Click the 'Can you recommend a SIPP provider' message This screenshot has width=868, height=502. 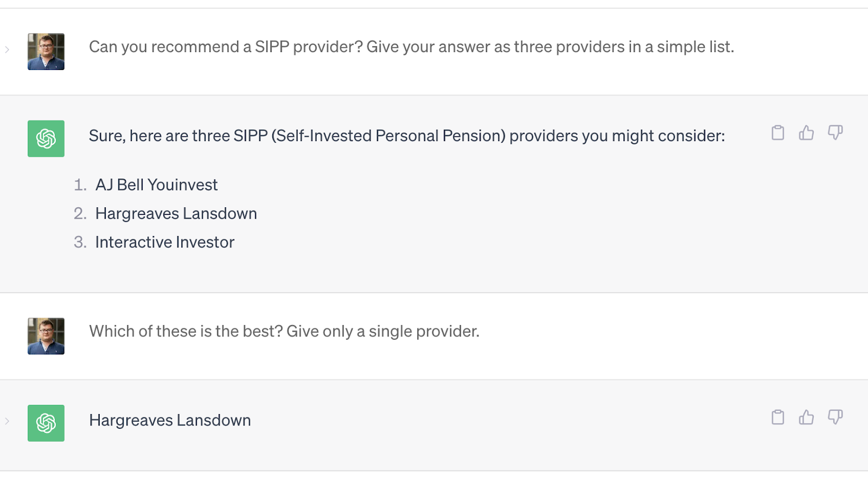(x=411, y=47)
